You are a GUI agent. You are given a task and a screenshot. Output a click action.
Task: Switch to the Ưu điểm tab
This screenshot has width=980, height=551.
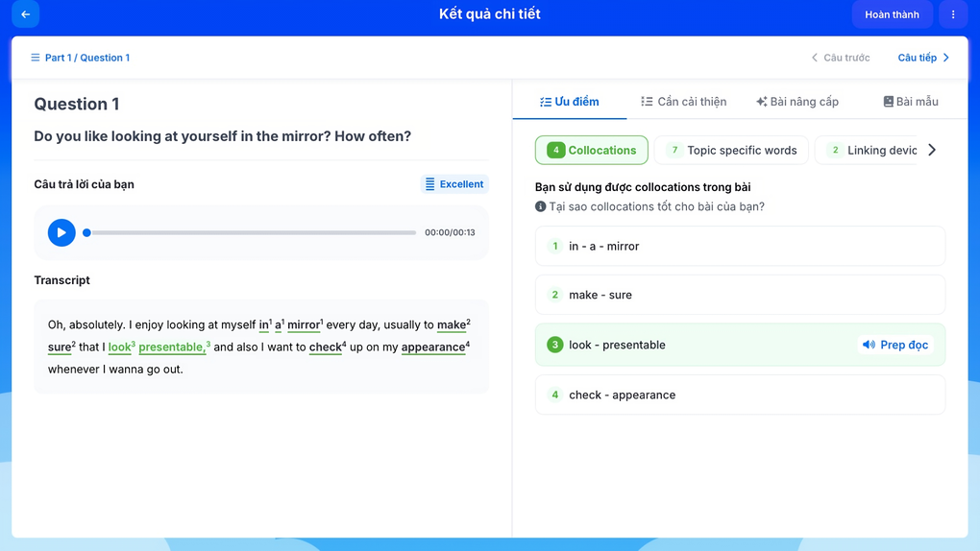[x=570, y=102]
